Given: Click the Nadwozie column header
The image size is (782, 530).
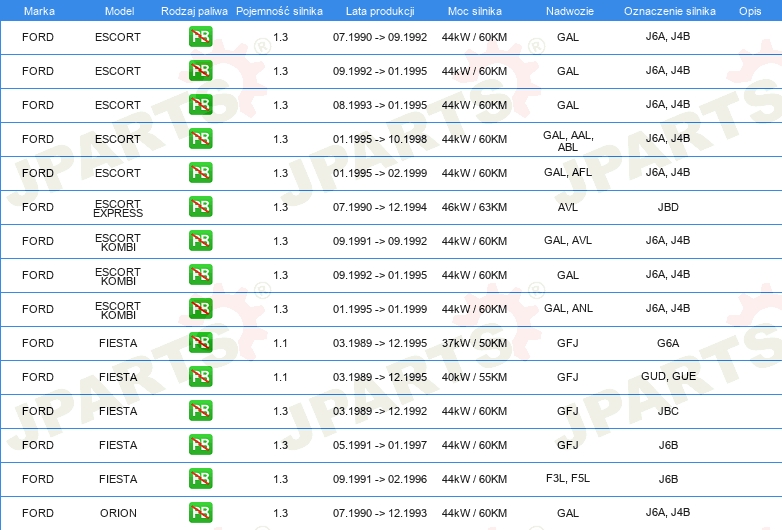Looking at the screenshot, I should click(570, 11).
